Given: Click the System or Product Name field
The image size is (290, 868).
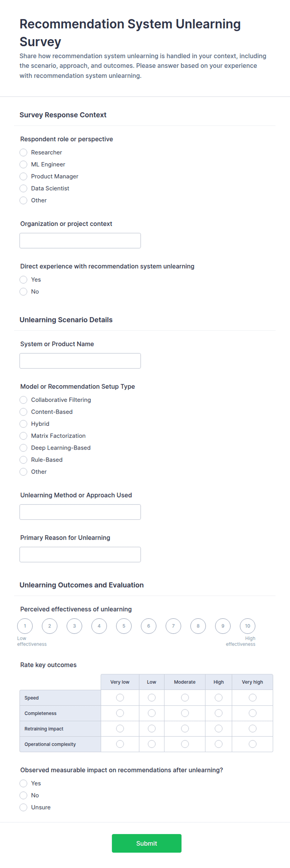Looking at the screenshot, I should click(80, 361).
